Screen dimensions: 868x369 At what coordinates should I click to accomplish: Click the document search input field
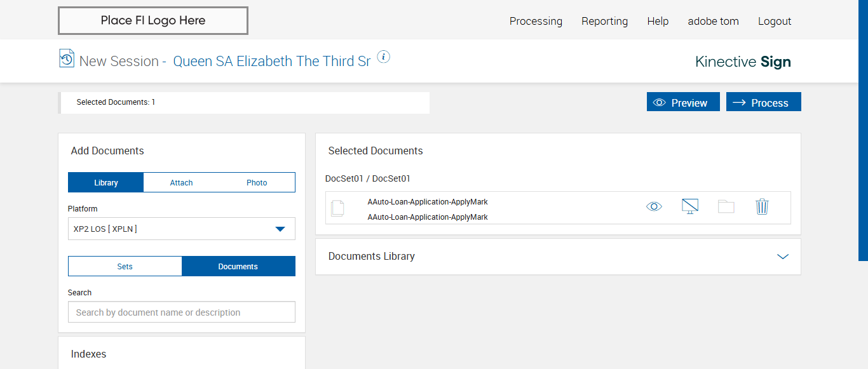point(181,312)
